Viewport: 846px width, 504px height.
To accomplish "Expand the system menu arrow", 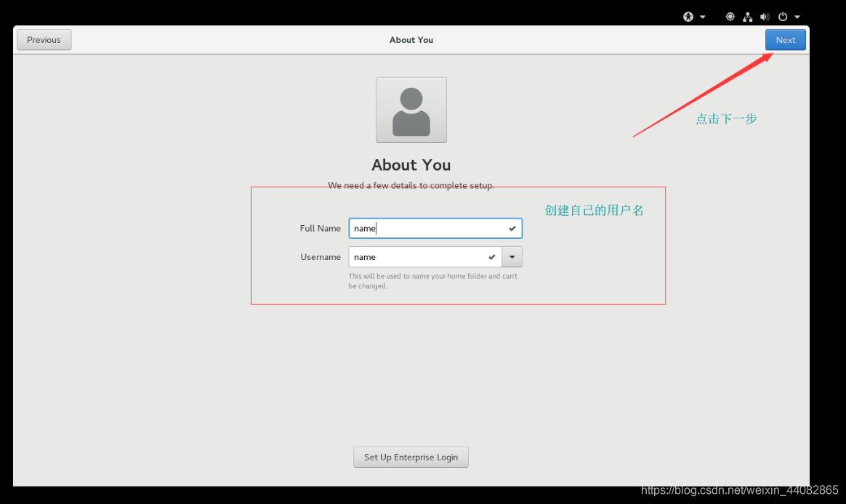I will tap(797, 17).
